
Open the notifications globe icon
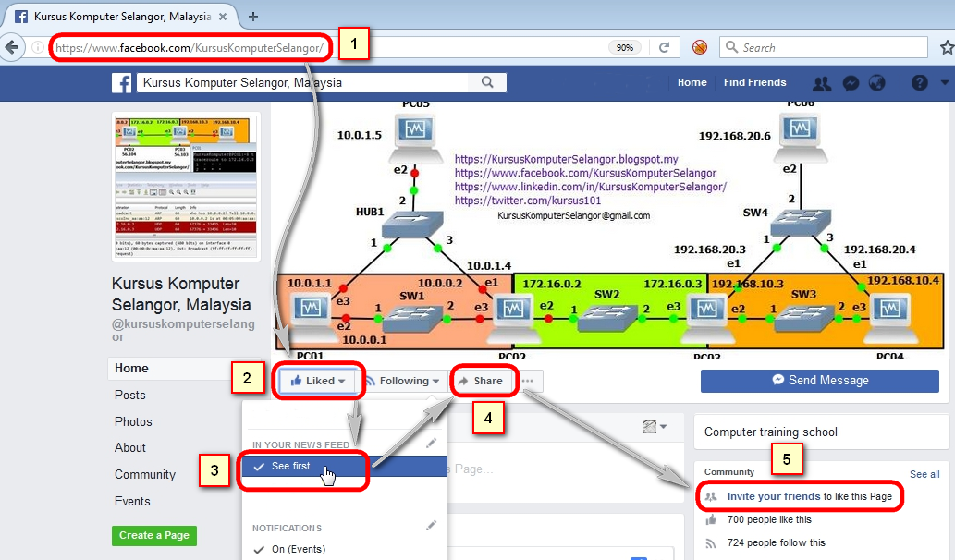point(877,83)
